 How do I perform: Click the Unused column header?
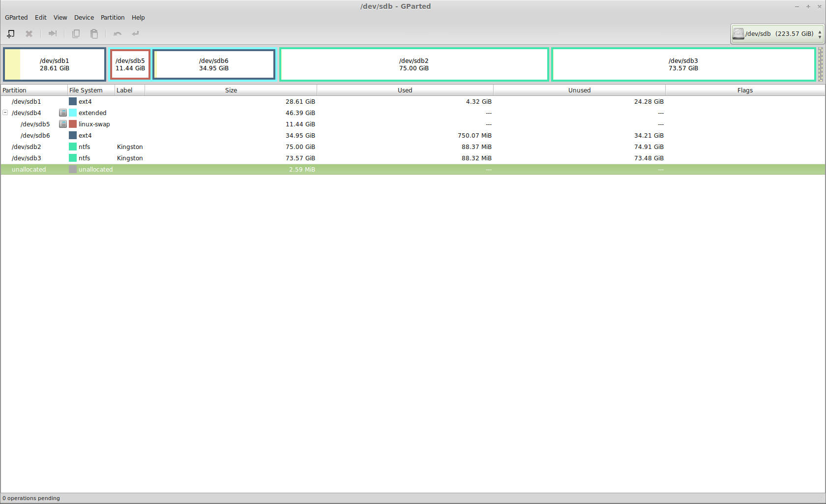click(580, 90)
